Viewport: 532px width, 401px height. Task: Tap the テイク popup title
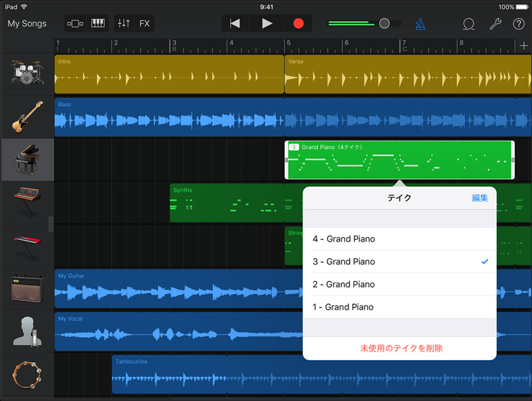[399, 198]
